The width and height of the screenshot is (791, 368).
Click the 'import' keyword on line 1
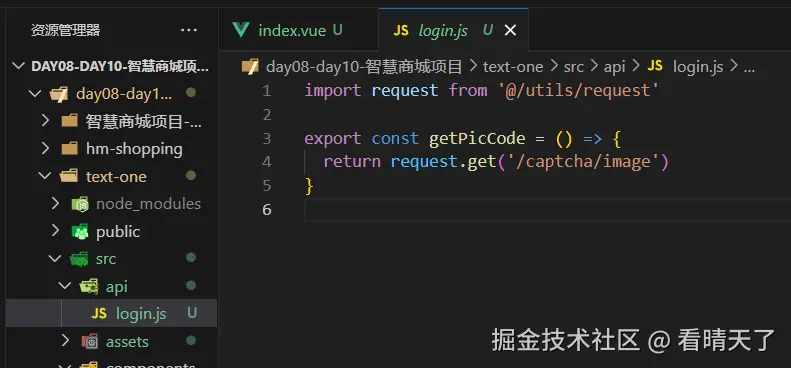tap(333, 91)
